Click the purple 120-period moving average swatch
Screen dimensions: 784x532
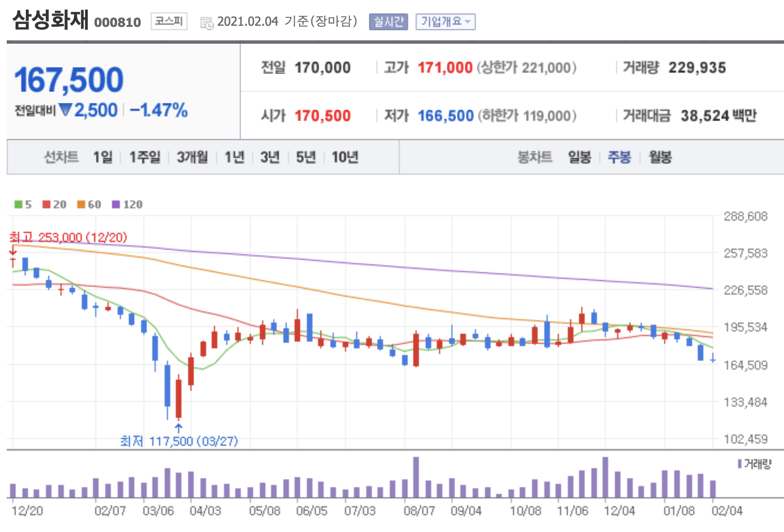pos(116,204)
